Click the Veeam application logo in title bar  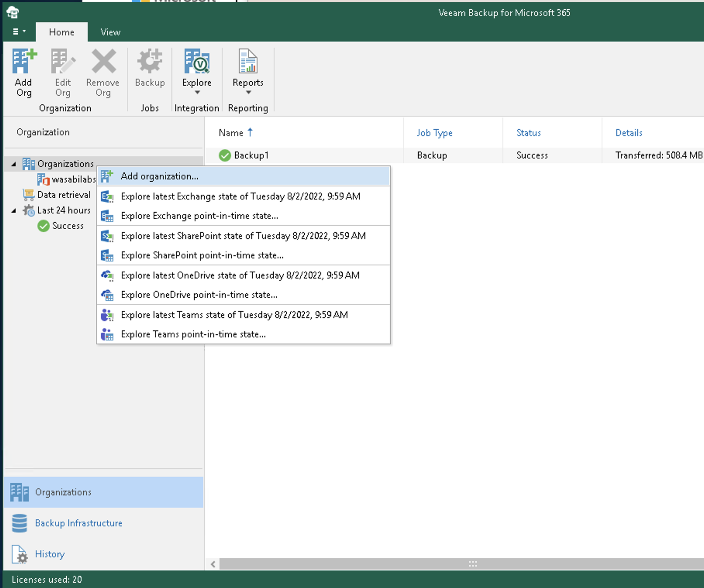(13, 12)
